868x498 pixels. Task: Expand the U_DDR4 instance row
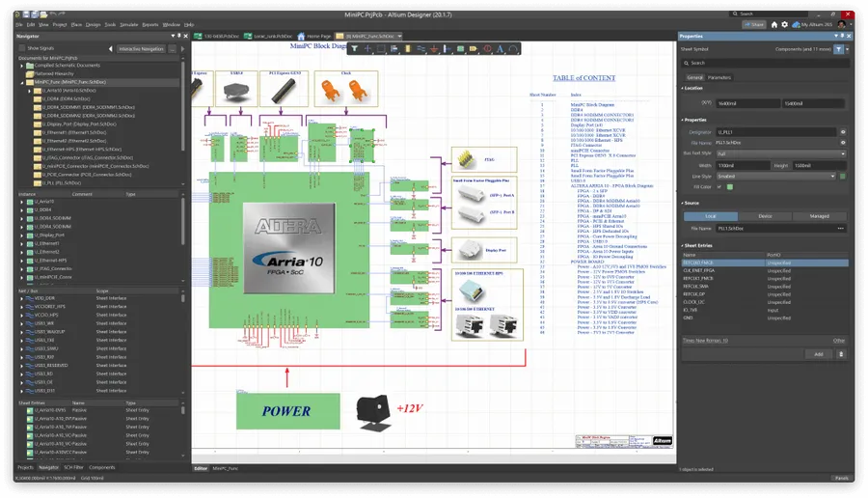(22, 210)
